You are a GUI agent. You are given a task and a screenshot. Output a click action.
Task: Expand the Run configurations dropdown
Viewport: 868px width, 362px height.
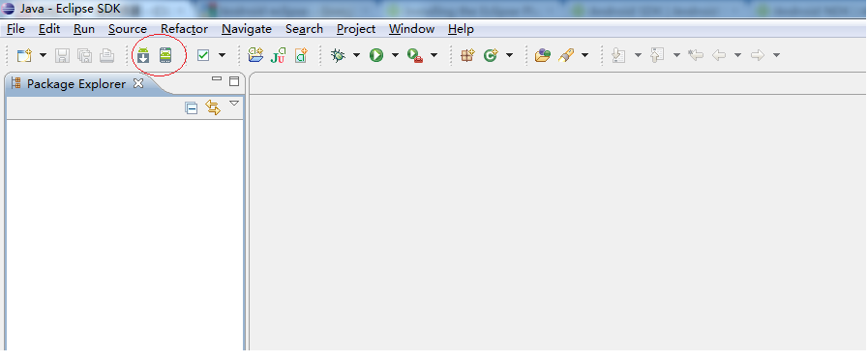pos(395,55)
